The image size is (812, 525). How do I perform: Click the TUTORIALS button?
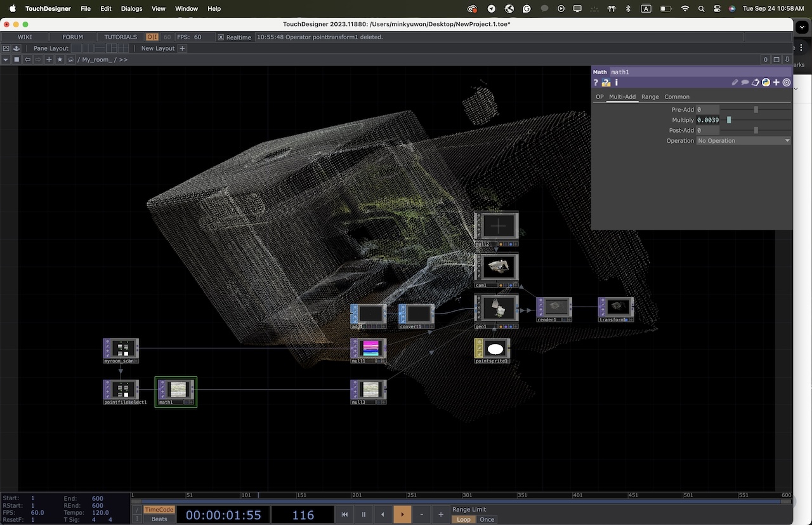click(x=121, y=37)
